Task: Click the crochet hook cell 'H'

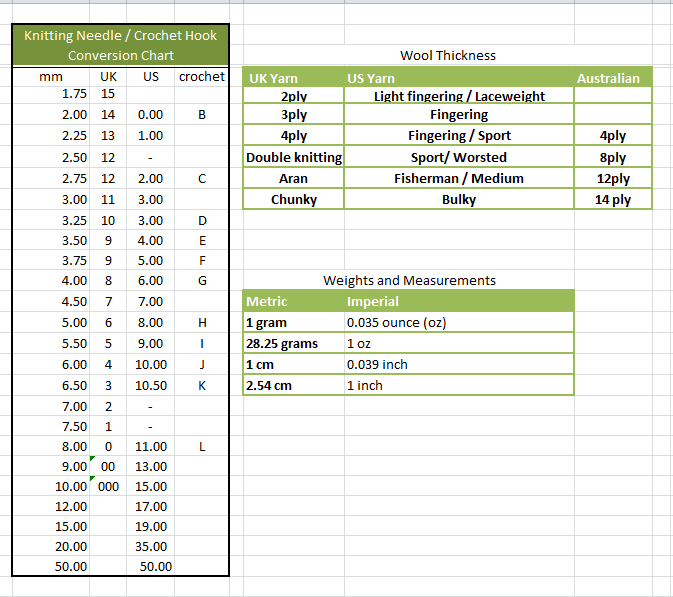Action: point(202,322)
